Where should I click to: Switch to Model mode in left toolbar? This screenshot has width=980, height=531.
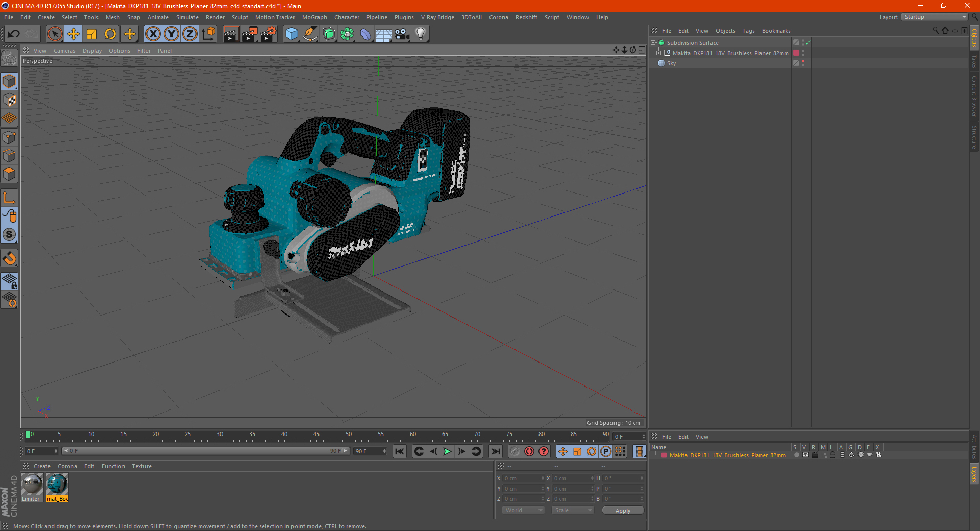click(x=10, y=81)
